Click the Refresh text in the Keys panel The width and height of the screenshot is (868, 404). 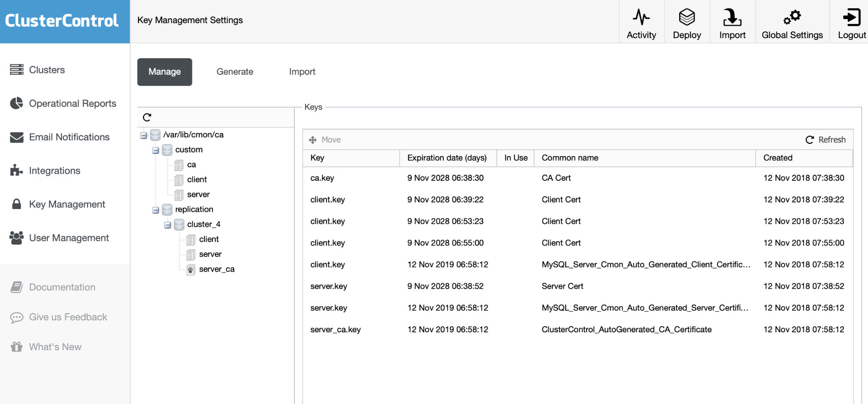tap(832, 140)
